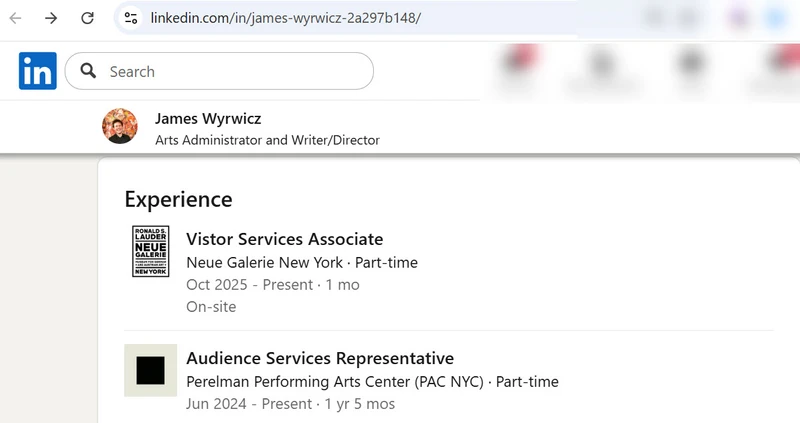Select the linkedin.com URL in address bar
This screenshot has width=800, height=423.
(x=285, y=18)
